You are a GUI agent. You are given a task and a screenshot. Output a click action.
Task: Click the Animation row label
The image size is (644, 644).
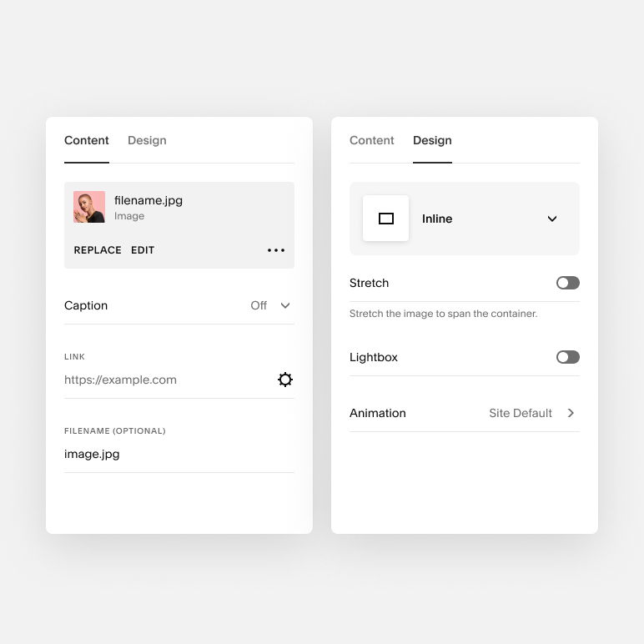click(377, 413)
